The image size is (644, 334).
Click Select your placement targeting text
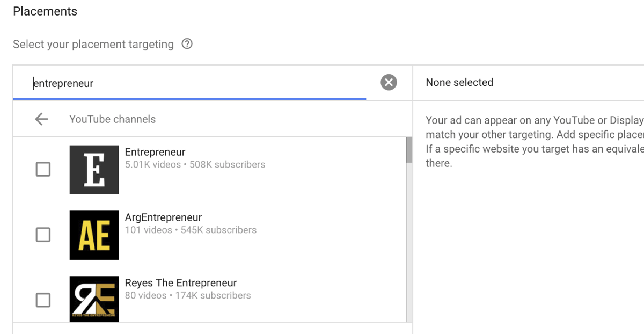(93, 44)
